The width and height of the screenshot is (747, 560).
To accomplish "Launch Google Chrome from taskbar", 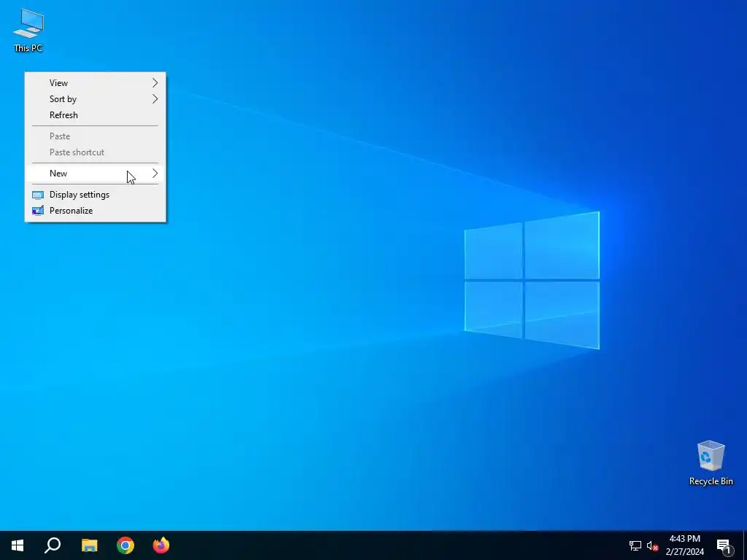I will pyautogui.click(x=125, y=545).
